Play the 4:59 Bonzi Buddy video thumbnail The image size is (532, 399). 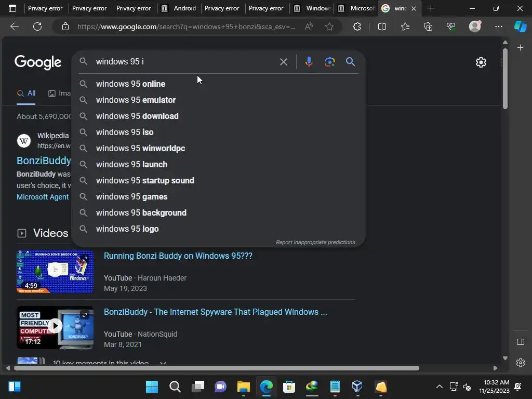[x=55, y=271]
